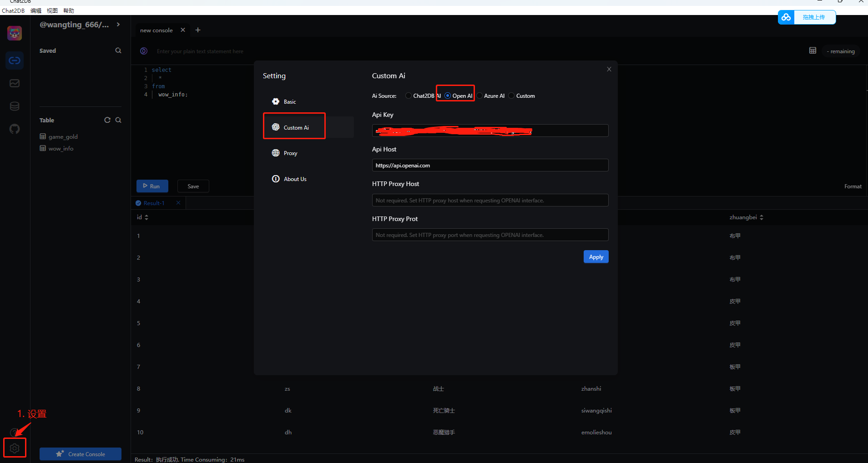The width and height of the screenshot is (868, 463).
Task: Open the Chat2DB menu
Action: (13, 10)
